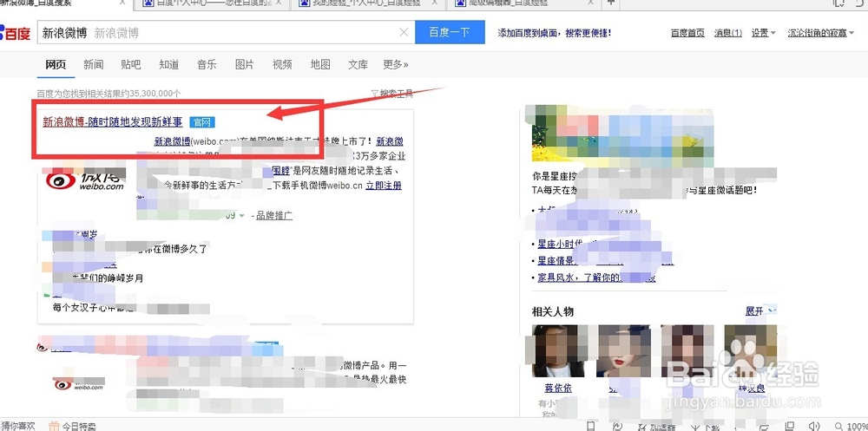This screenshot has width=868, height=431.
Task: Click inside the 新浪微博 search input field
Action: click(x=226, y=33)
